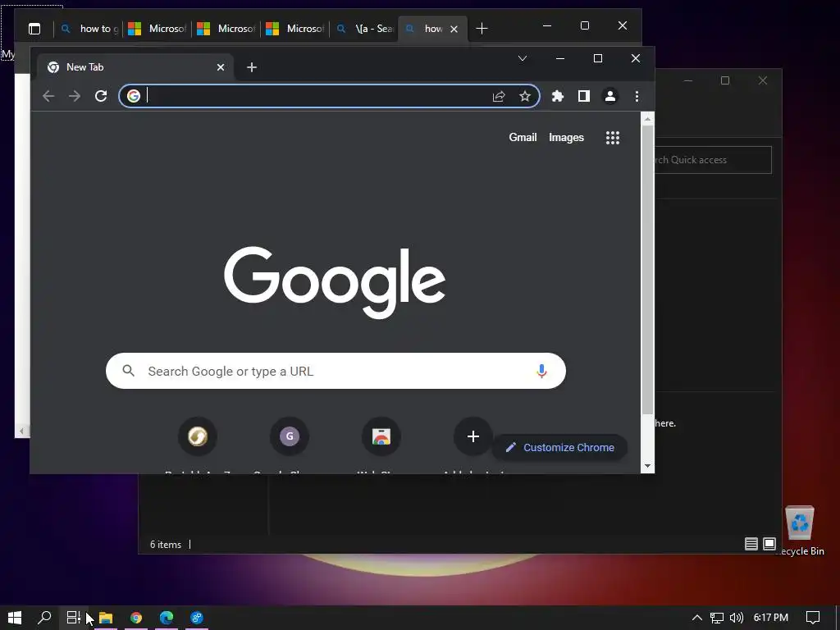Click Search Quick access box in File Explorer

point(713,160)
